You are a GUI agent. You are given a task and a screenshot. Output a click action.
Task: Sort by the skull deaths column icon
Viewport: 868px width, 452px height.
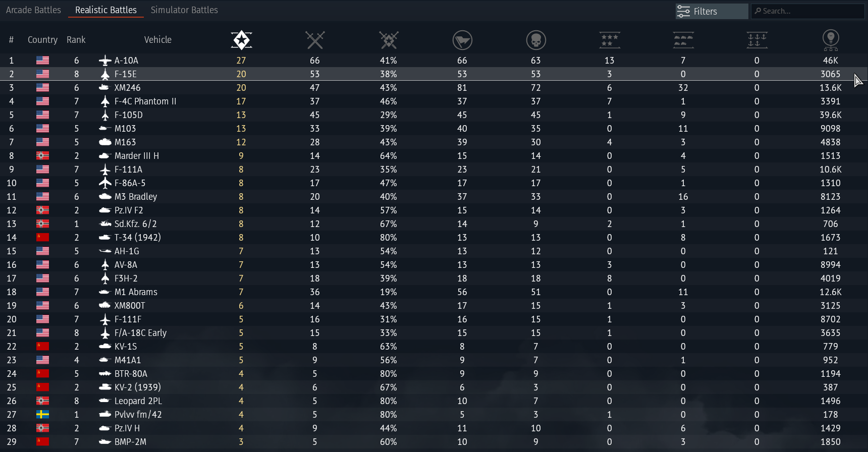pos(536,40)
